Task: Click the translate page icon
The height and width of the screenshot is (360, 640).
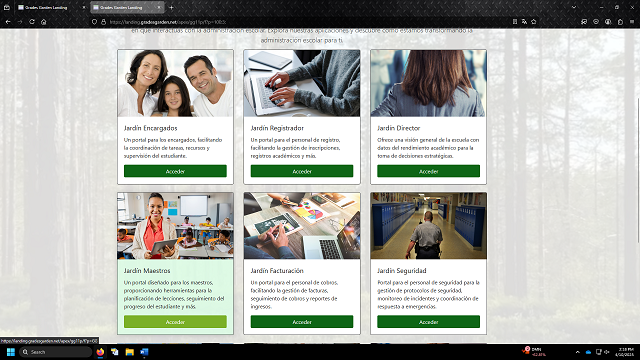Action: [x=524, y=22]
